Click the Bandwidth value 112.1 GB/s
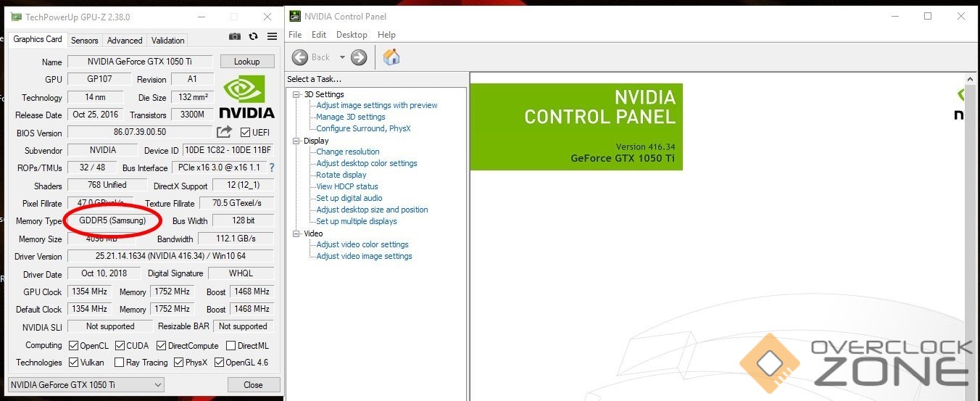This screenshot has width=980, height=401. pos(236,238)
